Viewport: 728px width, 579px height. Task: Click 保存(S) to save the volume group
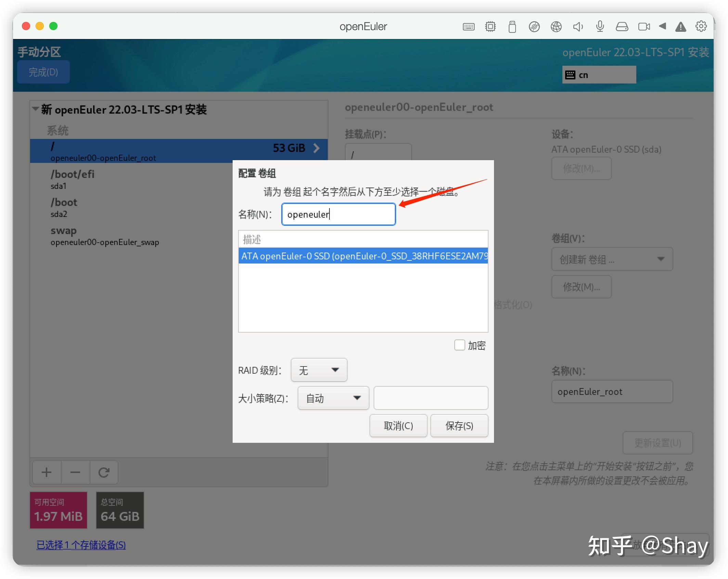click(459, 426)
